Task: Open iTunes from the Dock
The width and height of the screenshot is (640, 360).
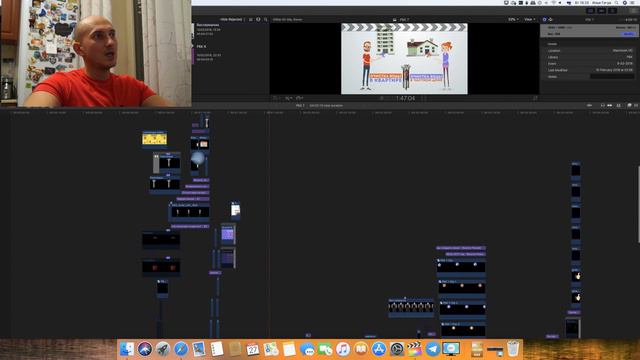Action: tap(343, 349)
